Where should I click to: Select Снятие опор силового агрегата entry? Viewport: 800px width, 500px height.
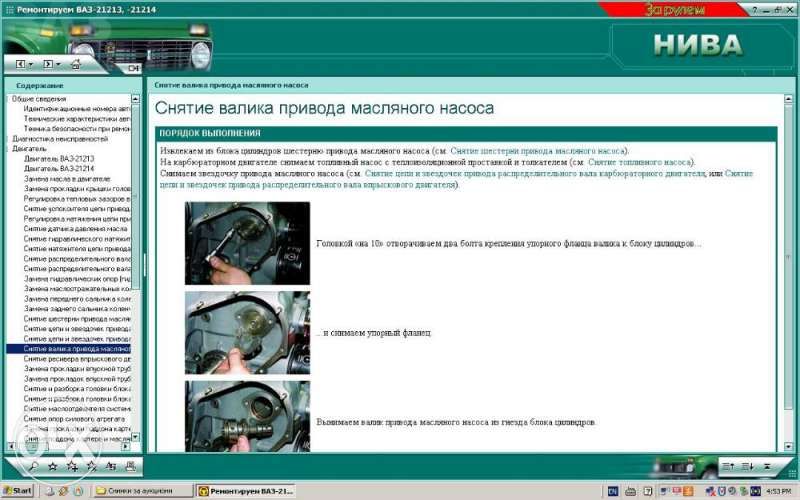(x=74, y=419)
